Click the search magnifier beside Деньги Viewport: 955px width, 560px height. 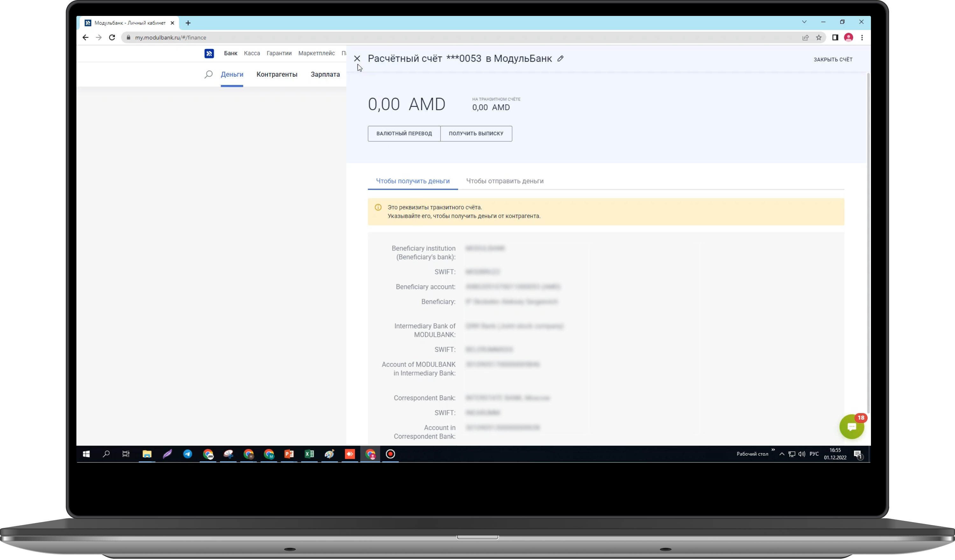(209, 75)
